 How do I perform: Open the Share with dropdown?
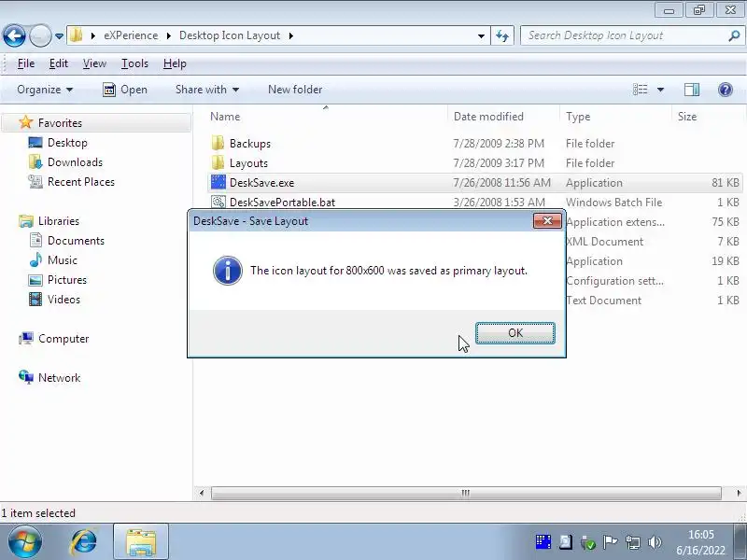pos(206,90)
